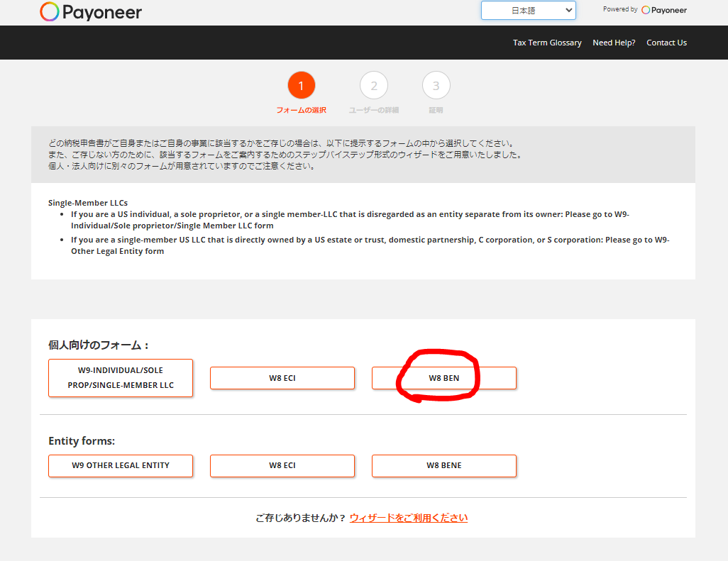Image resolution: width=728 pixels, height=561 pixels.
Task: Select the 証明 step label
Action: (436, 111)
